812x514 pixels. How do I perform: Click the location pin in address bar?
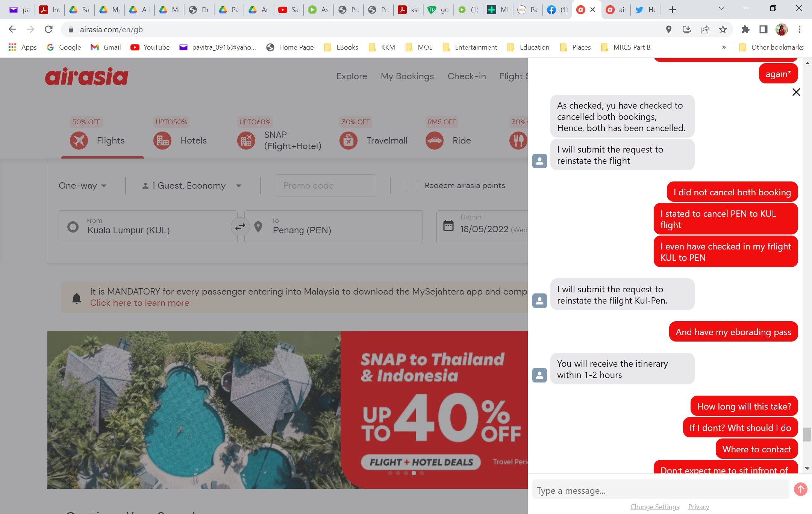click(x=669, y=29)
